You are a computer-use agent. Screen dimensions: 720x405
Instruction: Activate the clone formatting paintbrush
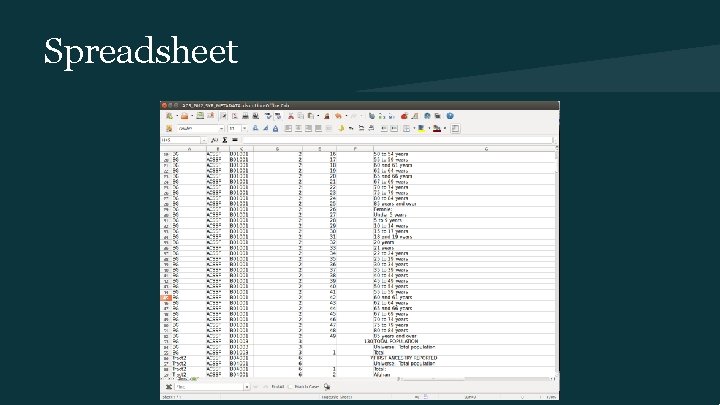[326, 116]
